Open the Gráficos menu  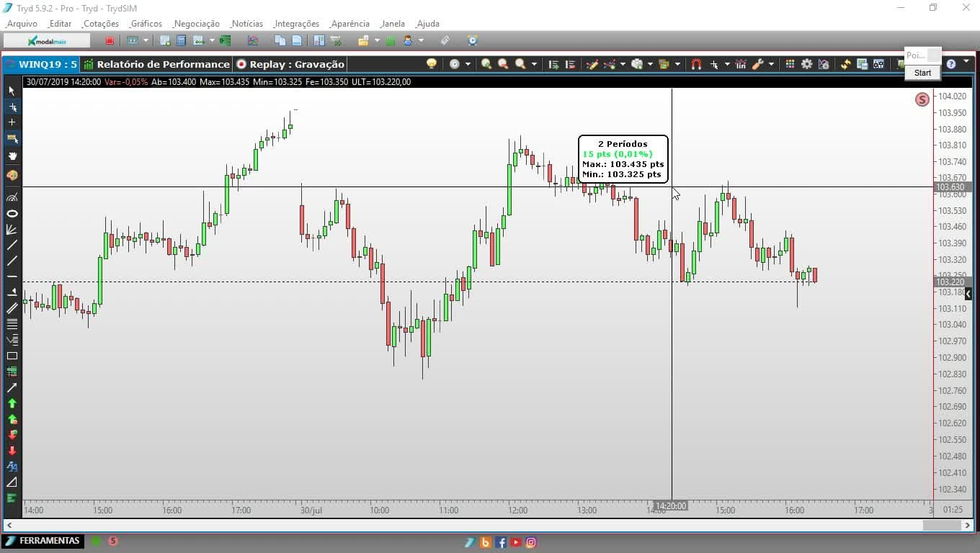coord(146,24)
